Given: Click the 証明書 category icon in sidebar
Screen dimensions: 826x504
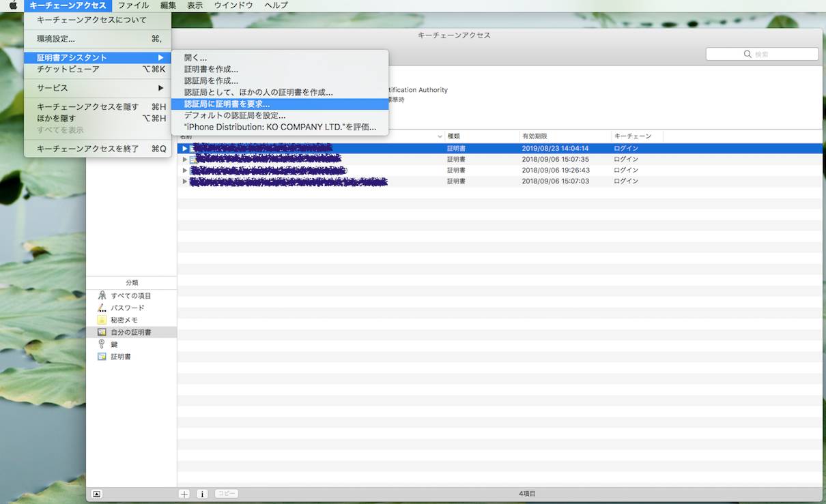Looking at the screenshot, I should [x=102, y=357].
